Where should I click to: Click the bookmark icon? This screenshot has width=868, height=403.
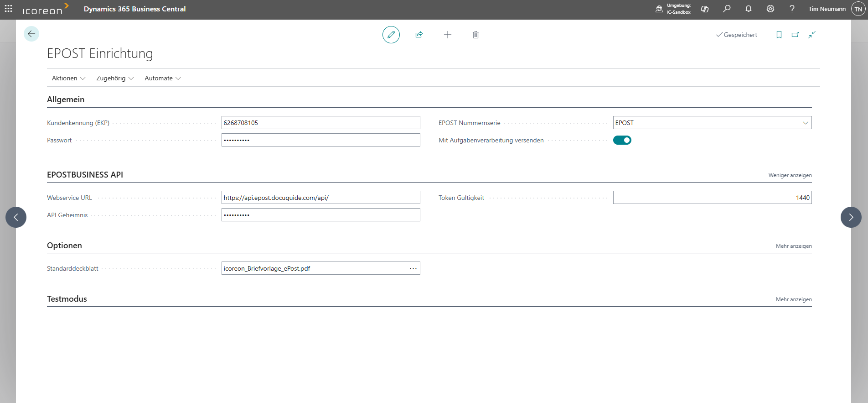coord(779,35)
